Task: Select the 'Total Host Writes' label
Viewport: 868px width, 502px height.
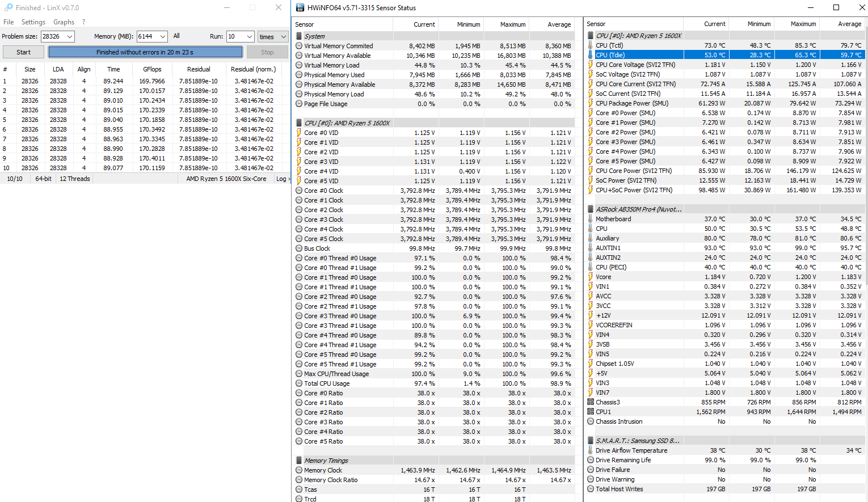Action: (620, 489)
